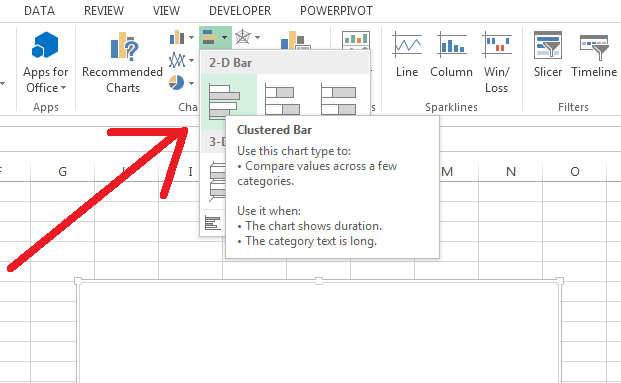The width and height of the screenshot is (621, 383).
Task: Select column N header
Action: click(511, 171)
